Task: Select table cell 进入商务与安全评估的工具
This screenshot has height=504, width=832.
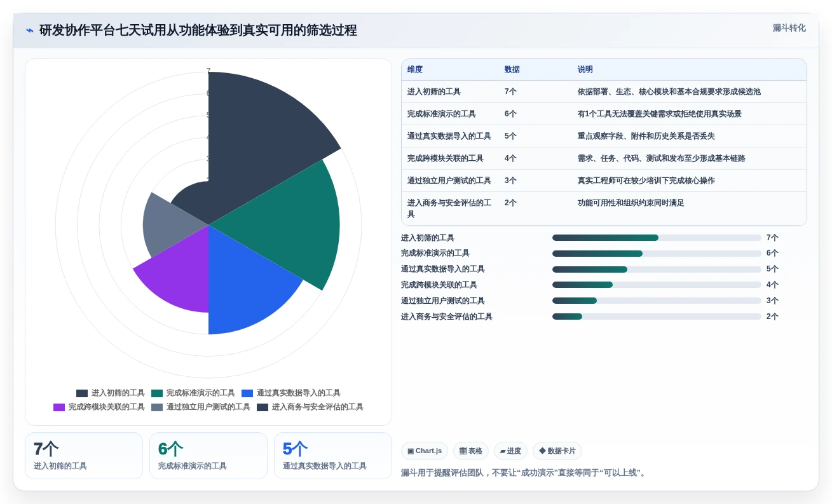Action: click(449, 208)
